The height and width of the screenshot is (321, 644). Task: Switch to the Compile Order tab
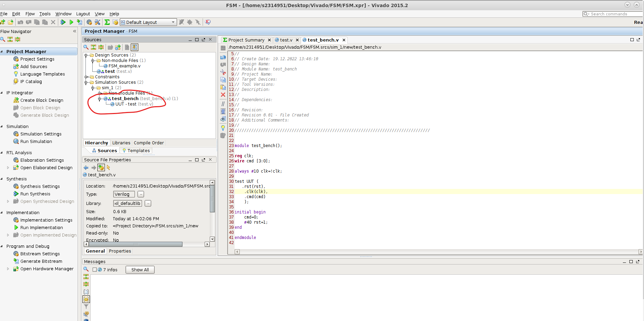click(149, 143)
